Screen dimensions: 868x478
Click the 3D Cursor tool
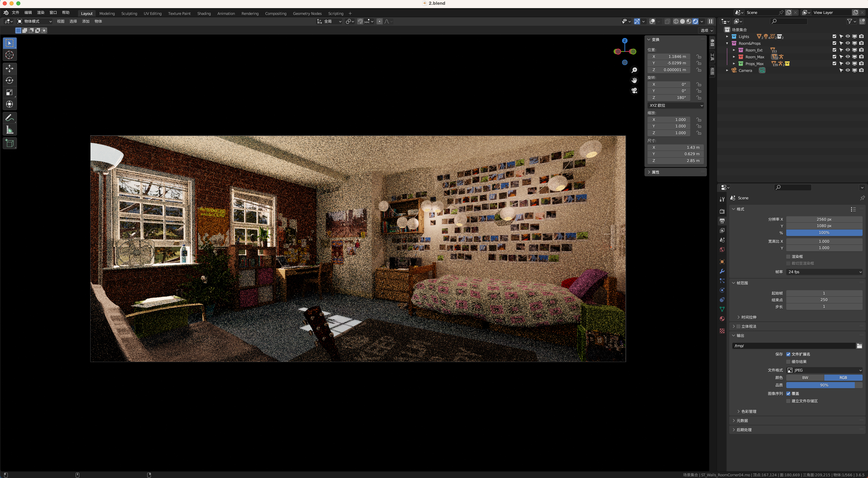(x=9, y=55)
